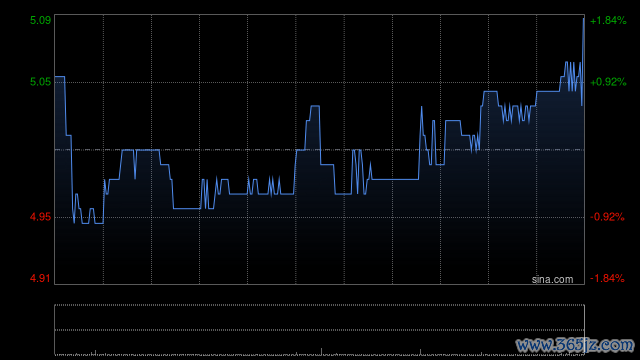
Task: Click the +1.84% percentage label
Action: click(608, 20)
